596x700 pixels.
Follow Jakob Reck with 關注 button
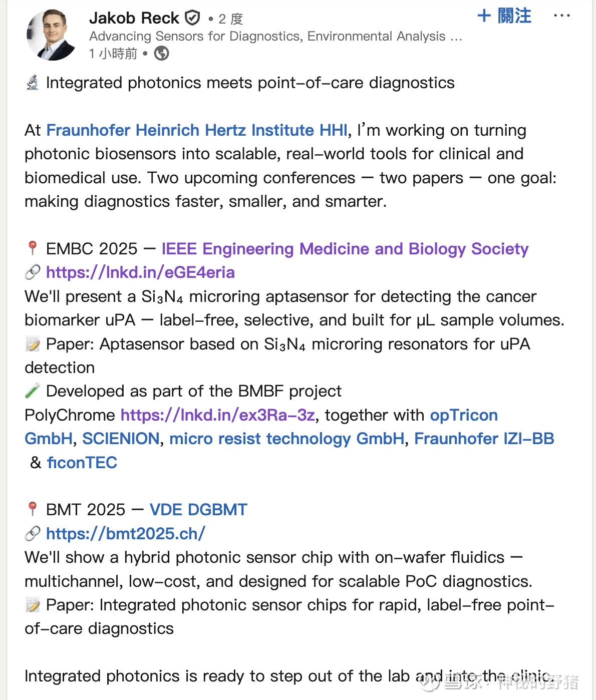pos(504,16)
